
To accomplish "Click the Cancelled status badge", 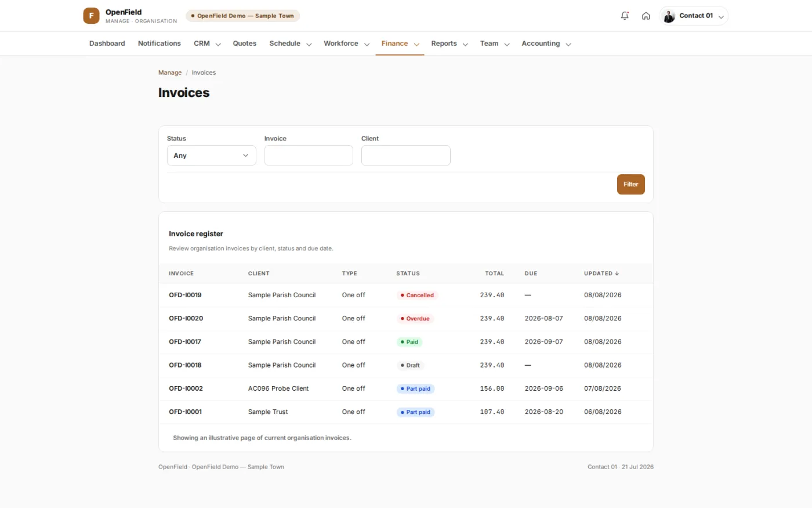I will [417, 295].
